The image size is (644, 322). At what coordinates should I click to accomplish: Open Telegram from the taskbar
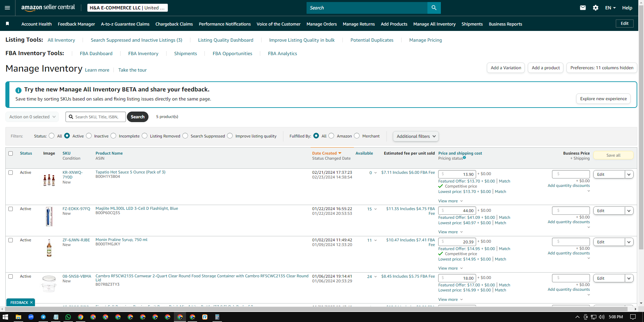coord(43,317)
